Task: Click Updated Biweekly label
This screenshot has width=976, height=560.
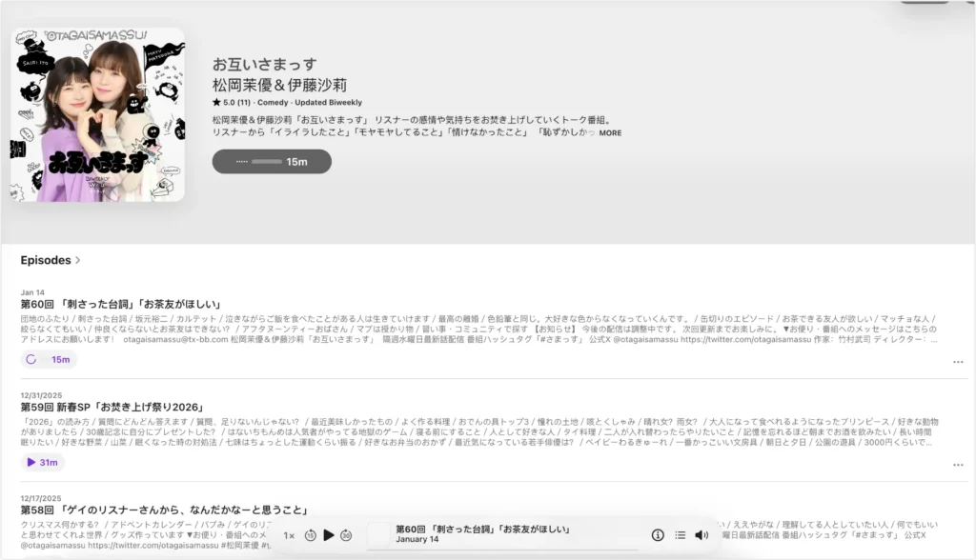Action: tap(328, 103)
